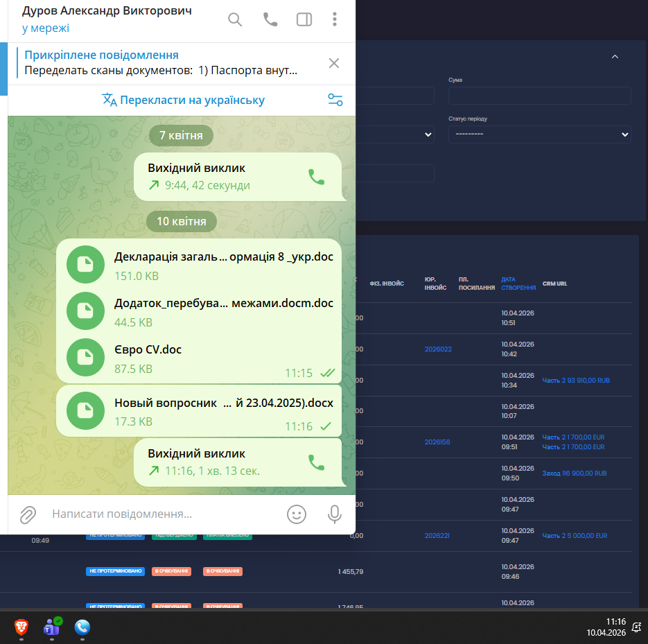Viewport: 648px width, 644px height.
Task: Open the emoji picker smiley icon
Action: 297,514
